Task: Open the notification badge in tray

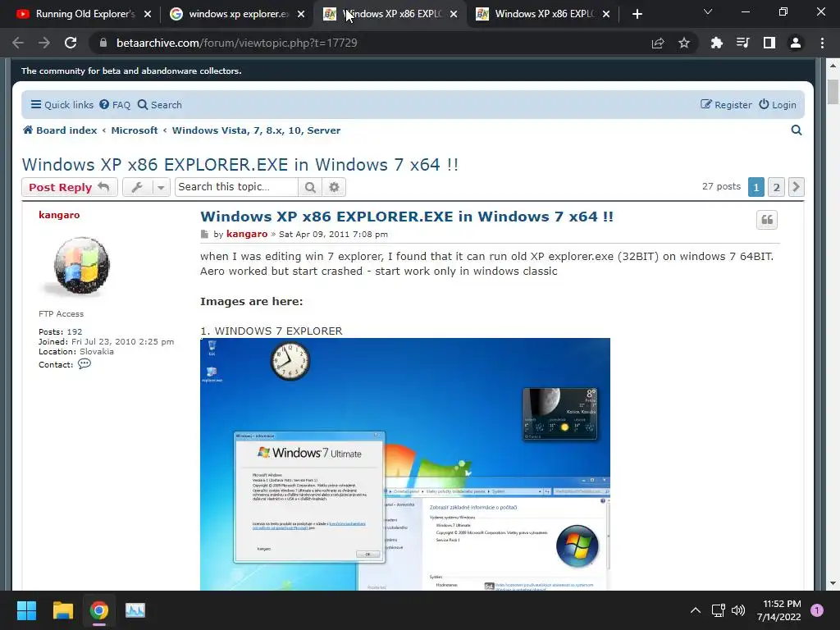Action: 817,610
